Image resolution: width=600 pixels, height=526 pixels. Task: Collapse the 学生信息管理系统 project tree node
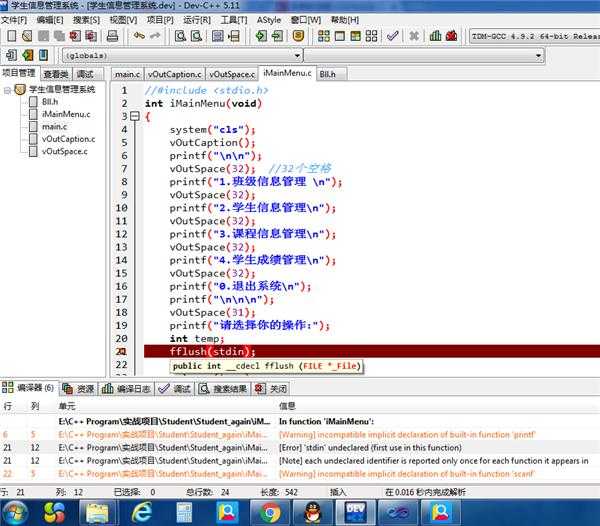coord(7,90)
